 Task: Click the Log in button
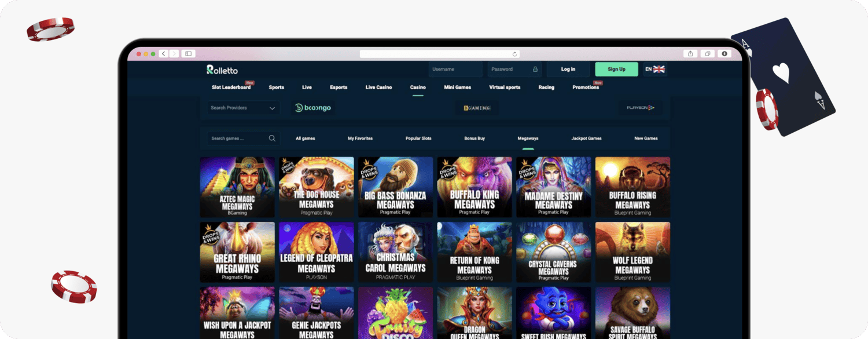(x=568, y=70)
